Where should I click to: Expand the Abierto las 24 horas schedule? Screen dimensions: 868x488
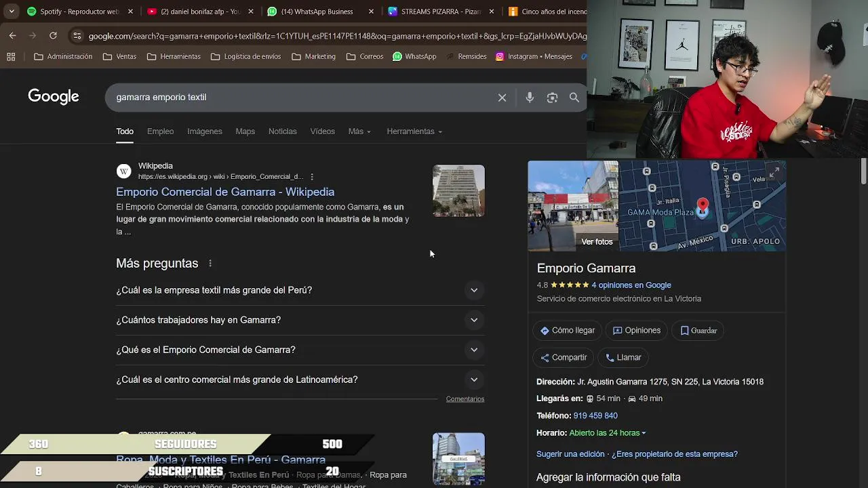click(x=608, y=433)
